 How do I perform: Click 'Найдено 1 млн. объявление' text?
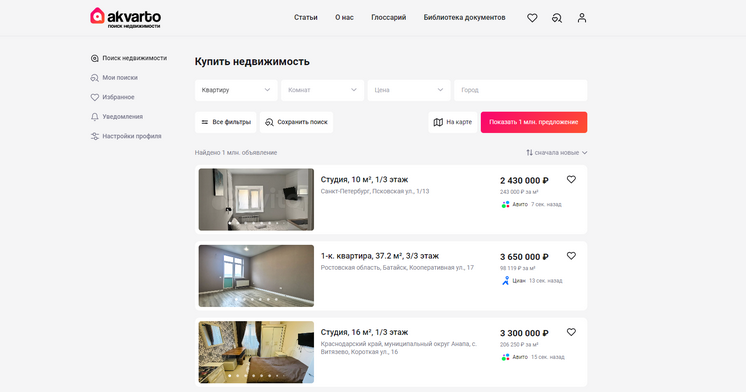tap(236, 153)
